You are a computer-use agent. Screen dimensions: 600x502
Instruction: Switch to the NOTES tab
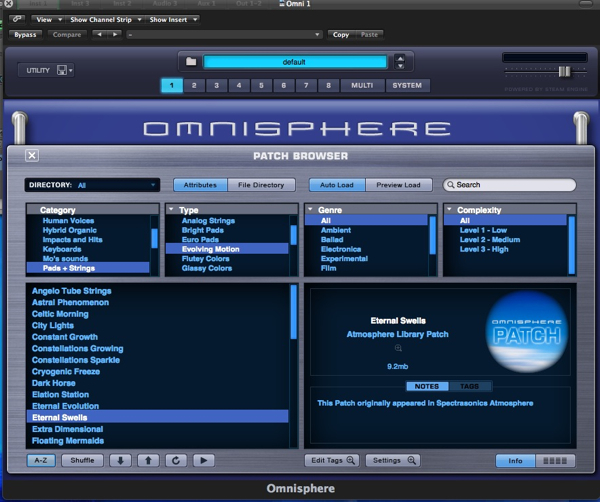coord(427,386)
